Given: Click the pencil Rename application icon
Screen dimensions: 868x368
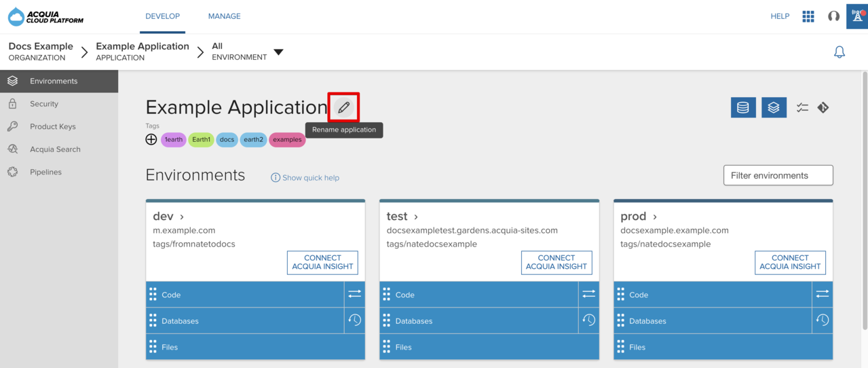Looking at the screenshot, I should coord(344,107).
